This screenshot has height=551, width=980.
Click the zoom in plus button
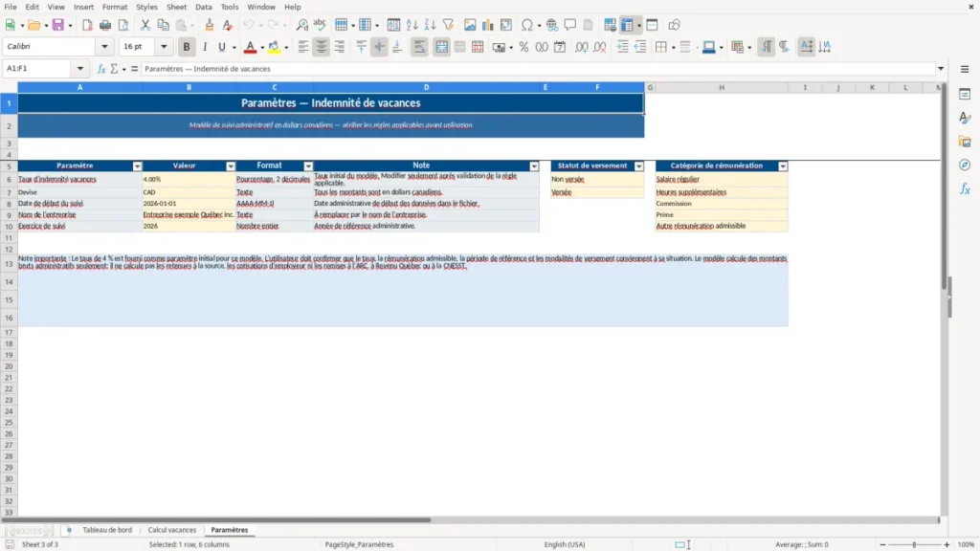point(947,544)
